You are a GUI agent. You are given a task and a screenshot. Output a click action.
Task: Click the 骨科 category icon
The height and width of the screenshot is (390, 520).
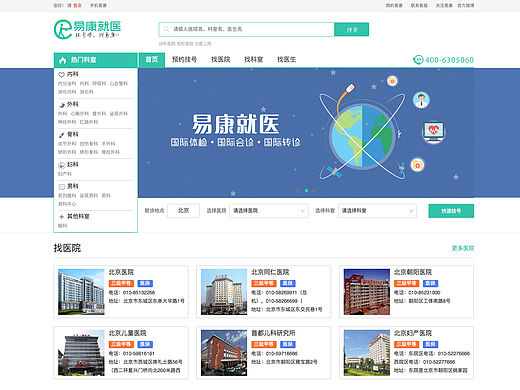coord(62,135)
